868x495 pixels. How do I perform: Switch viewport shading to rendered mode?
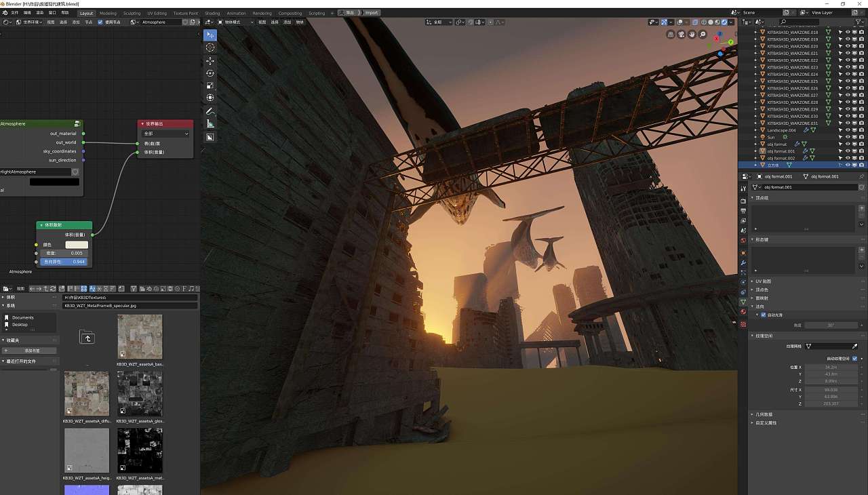coord(724,22)
